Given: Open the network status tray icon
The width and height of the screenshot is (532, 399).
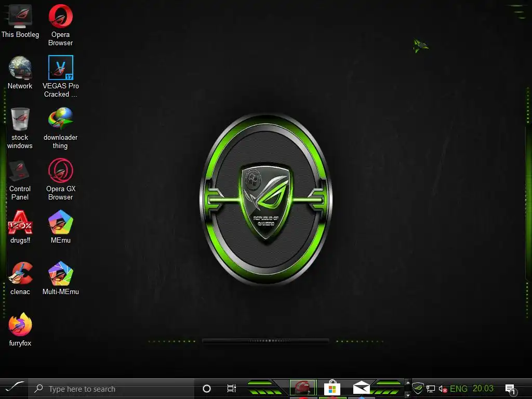Looking at the screenshot, I should 431,389.
